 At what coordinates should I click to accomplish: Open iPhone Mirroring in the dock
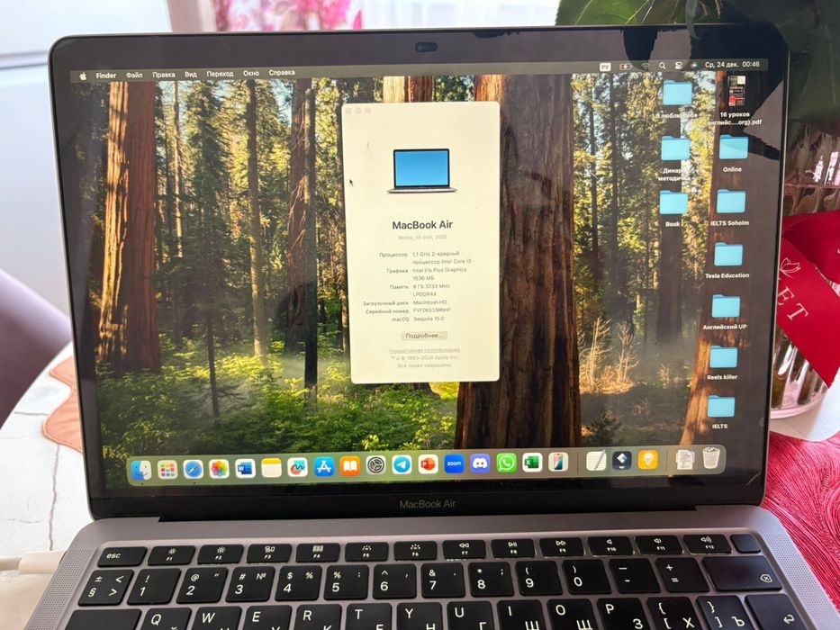558,462
